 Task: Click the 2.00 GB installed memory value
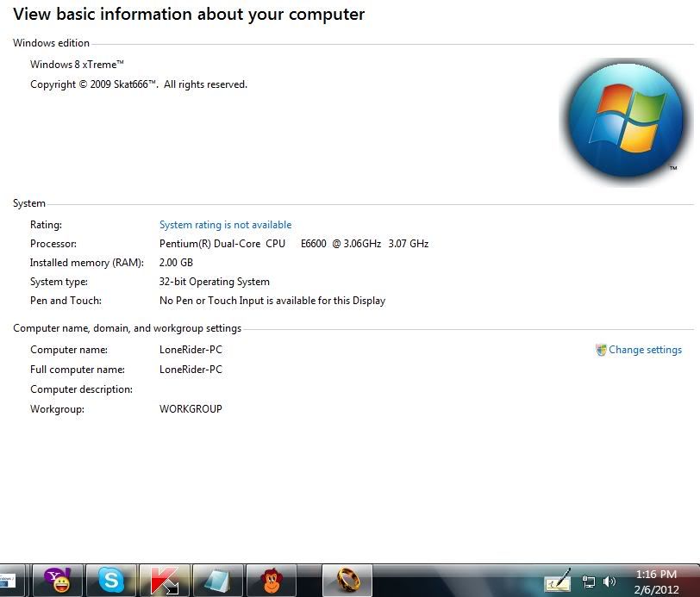(176, 263)
